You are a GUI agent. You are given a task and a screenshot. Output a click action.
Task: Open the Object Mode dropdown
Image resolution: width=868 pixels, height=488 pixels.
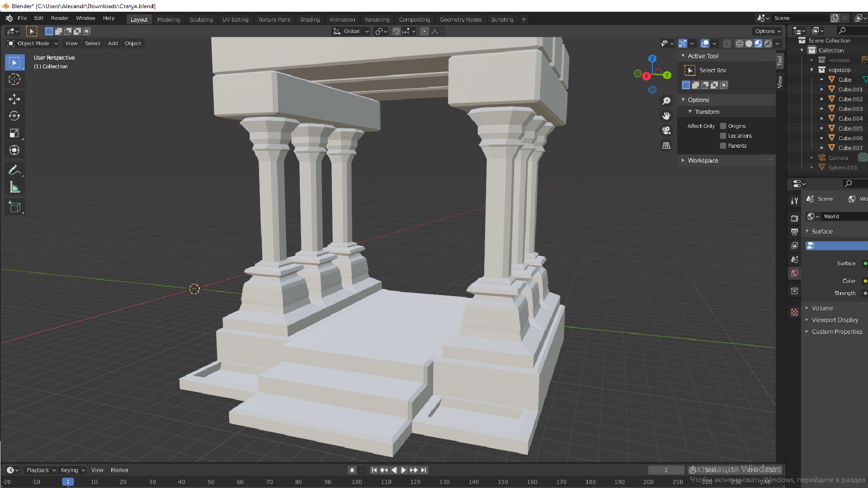click(x=33, y=43)
